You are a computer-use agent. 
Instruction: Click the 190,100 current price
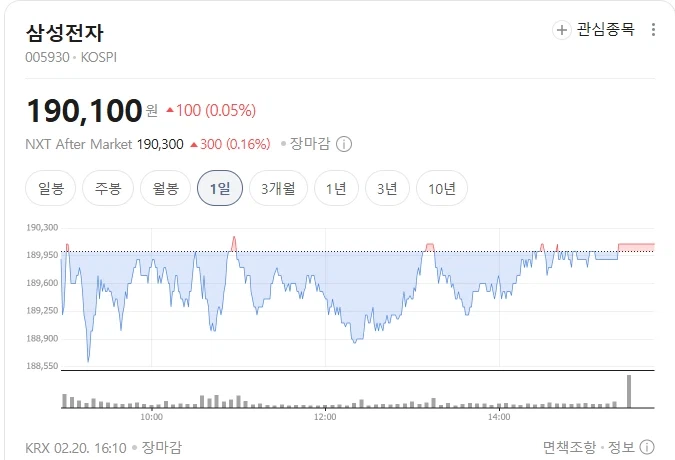click(84, 109)
